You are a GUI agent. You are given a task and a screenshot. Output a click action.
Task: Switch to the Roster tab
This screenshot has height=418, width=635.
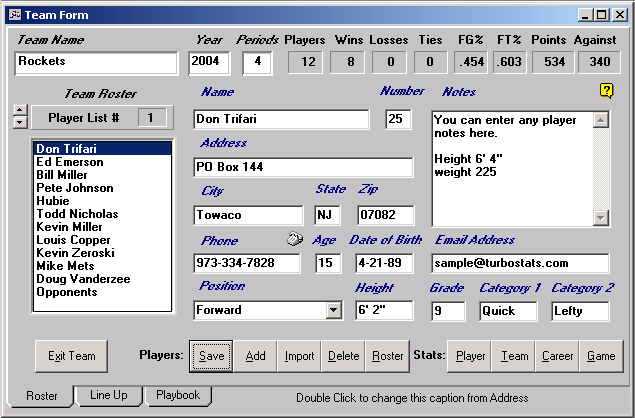pos(41,396)
